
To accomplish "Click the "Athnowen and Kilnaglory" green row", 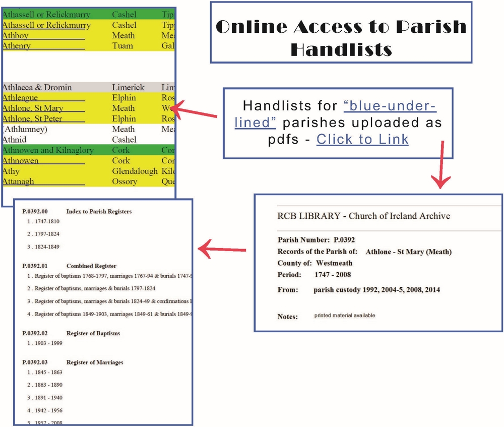I will point(88,150).
